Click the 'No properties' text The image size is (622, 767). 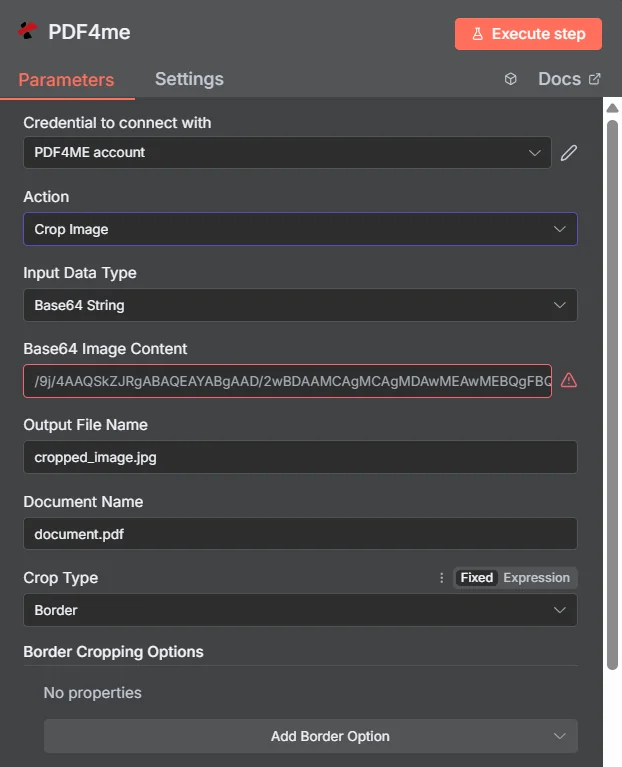92,693
